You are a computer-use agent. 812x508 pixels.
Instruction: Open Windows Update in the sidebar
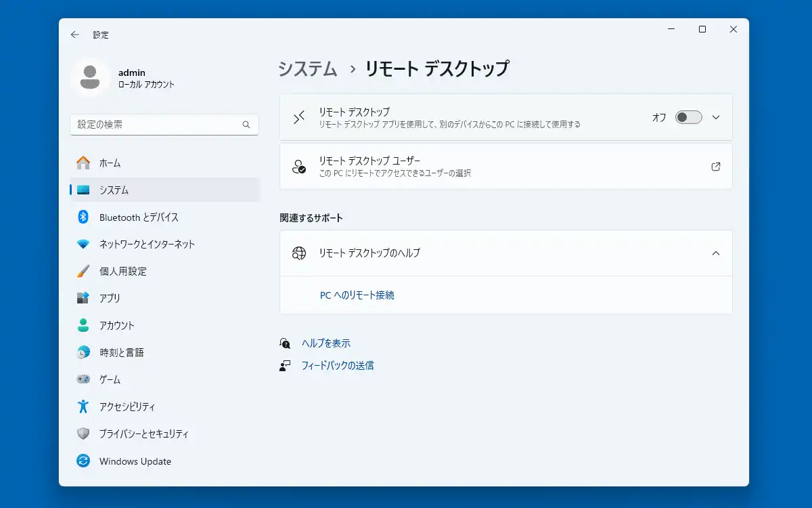click(164, 461)
